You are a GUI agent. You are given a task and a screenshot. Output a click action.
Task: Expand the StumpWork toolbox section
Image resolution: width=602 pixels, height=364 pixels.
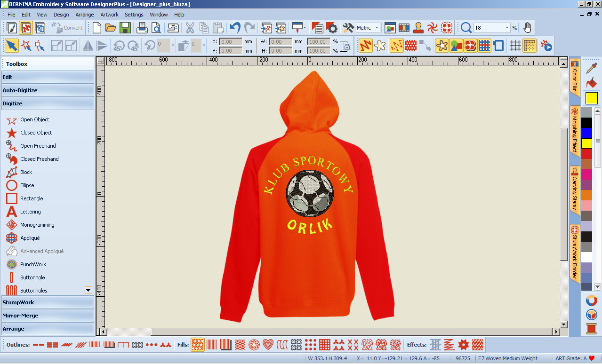[48, 302]
